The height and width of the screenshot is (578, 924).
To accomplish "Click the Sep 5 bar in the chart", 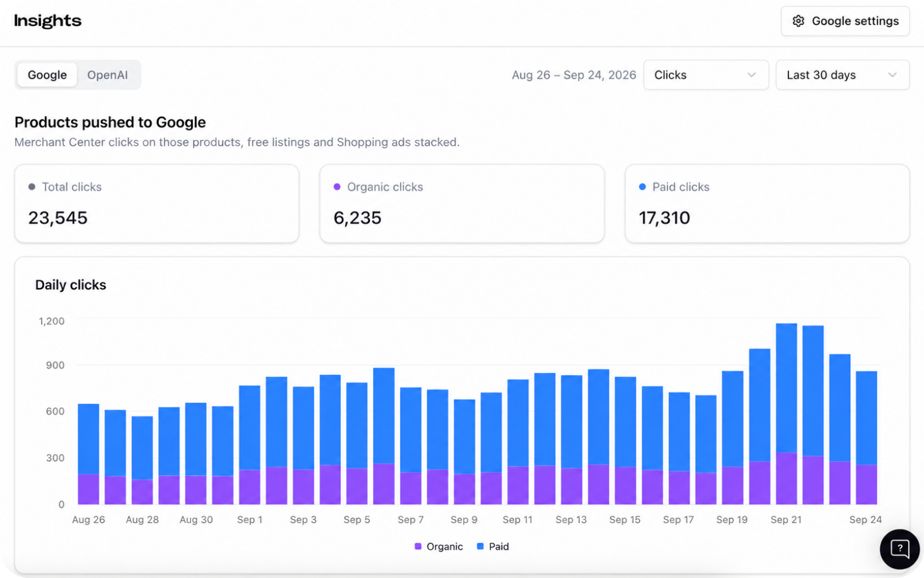I will (357, 443).
